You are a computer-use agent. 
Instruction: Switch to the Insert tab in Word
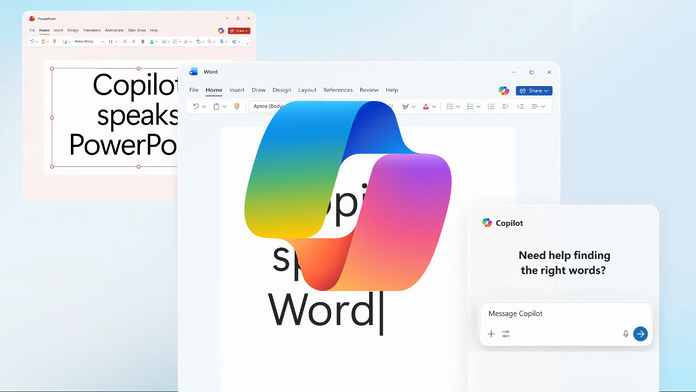coord(237,90)
